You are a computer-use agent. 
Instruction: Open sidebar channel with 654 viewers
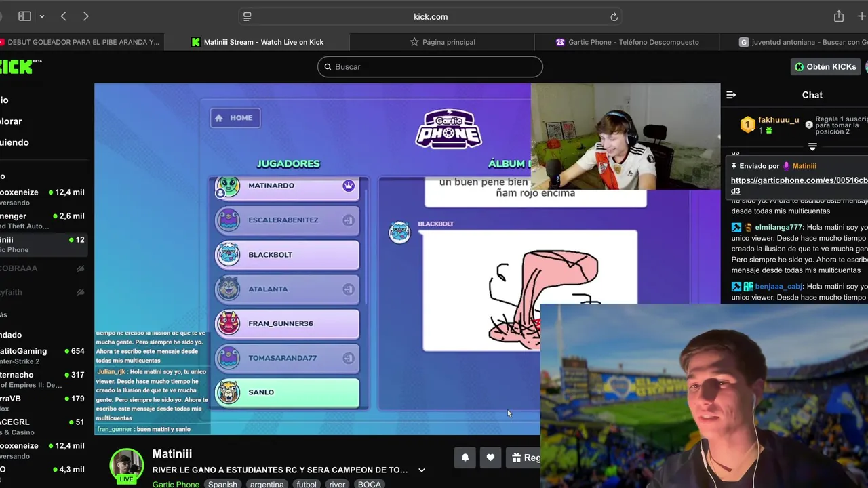[43, 356]
